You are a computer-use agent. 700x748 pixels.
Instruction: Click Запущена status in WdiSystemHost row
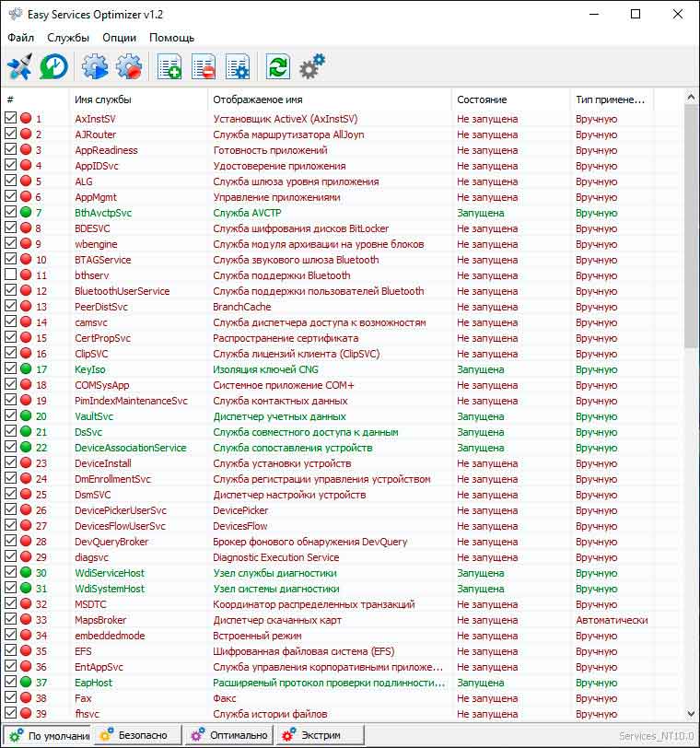(480, 589)
